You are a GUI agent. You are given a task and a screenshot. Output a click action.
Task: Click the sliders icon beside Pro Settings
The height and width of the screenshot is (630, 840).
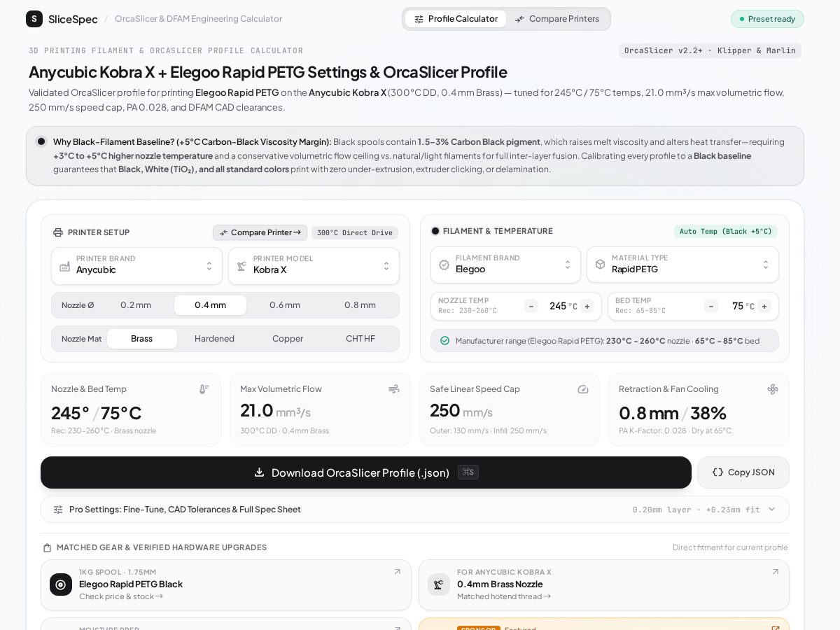tap(58, 510)
